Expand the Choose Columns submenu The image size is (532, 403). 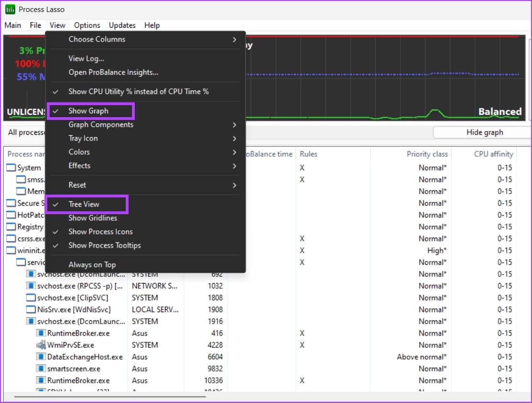(x=145, y=39)
